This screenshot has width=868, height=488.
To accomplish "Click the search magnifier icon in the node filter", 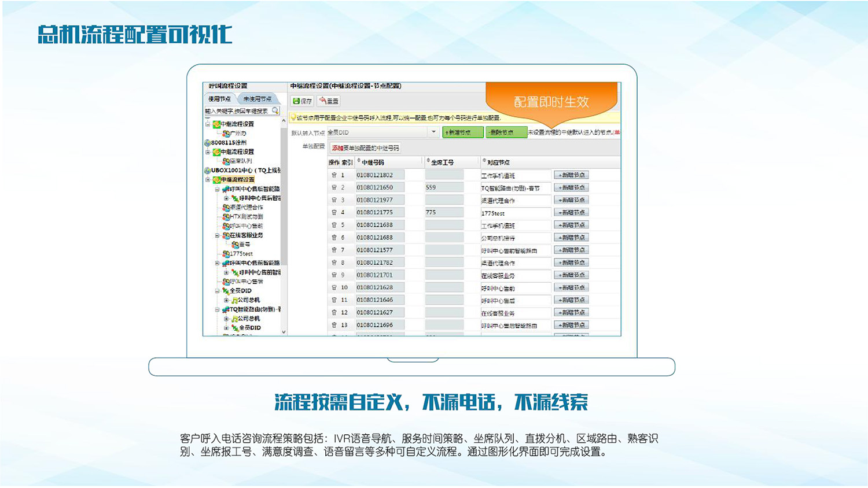I will pos(275,110).
